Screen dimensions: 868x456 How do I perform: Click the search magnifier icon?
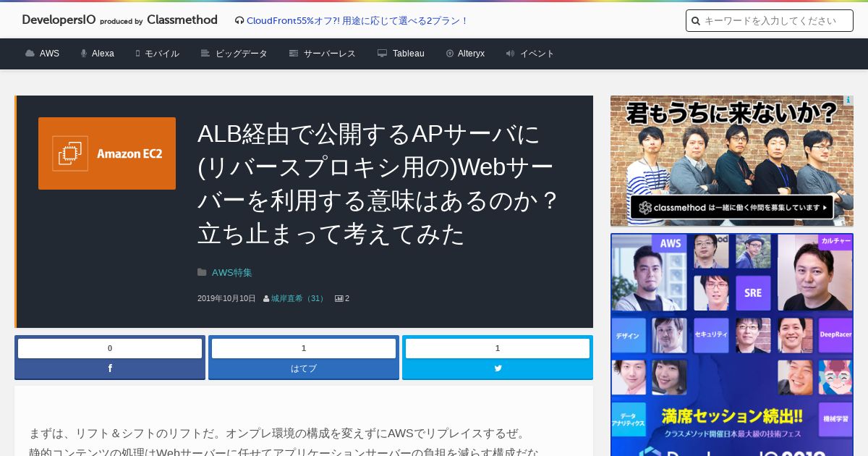click(x=696, y=21)
